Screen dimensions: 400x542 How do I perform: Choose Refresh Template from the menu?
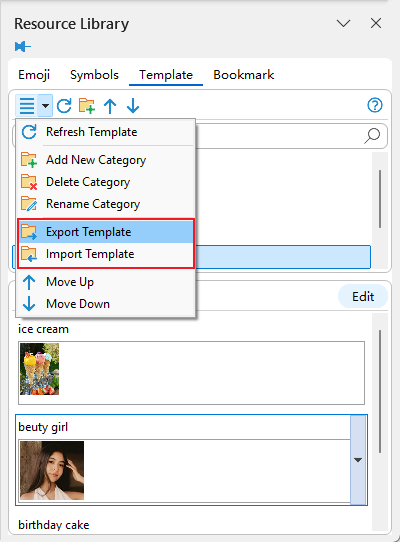(x=106, y=132)
